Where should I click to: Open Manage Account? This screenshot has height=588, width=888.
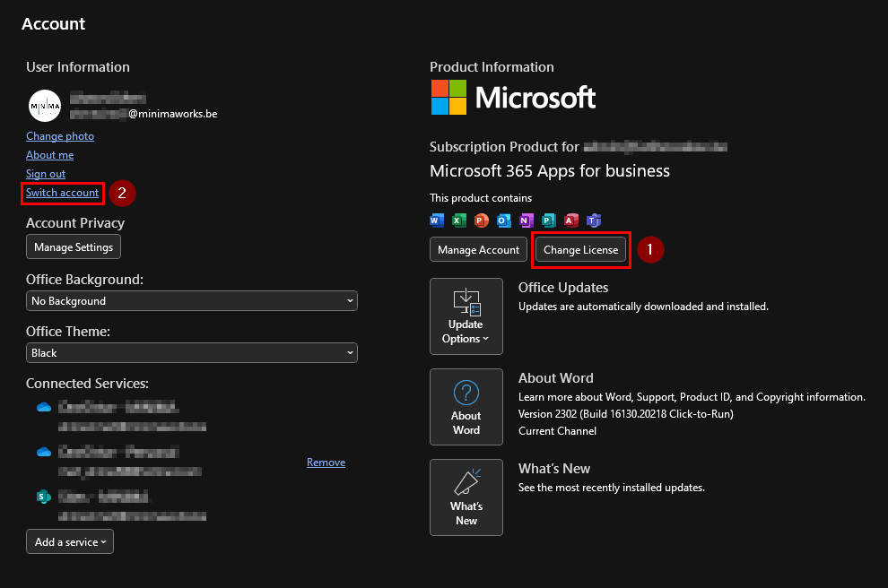coord(479,249)
